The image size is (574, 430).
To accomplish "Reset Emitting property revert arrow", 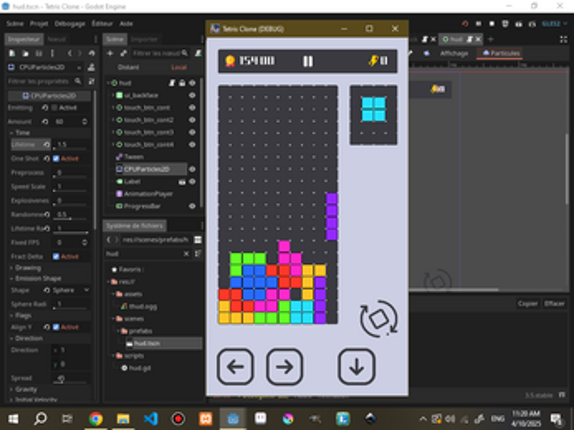I will tap(45, 108).
